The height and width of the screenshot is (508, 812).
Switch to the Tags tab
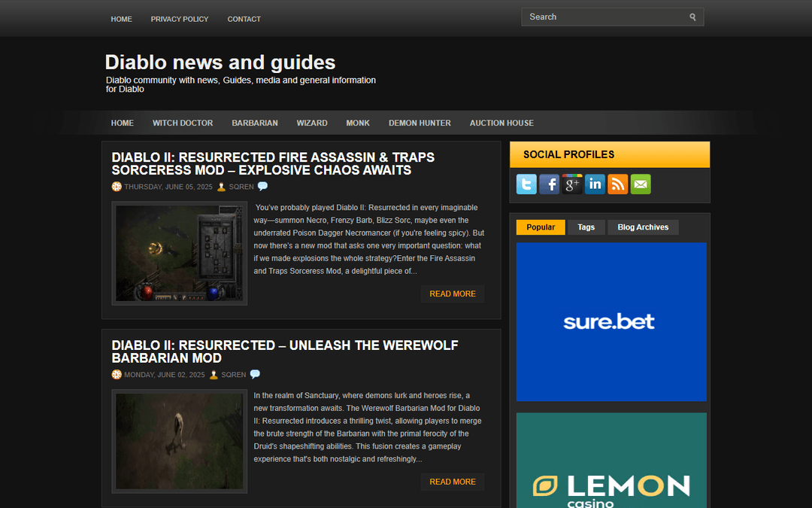point(586,227)
